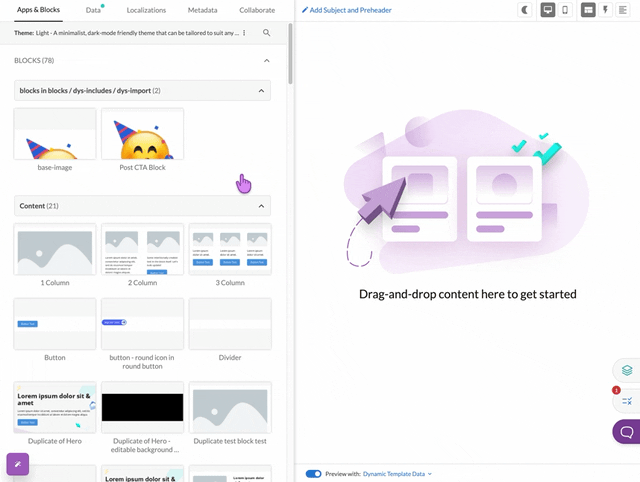Switch to mobile preview icon
Image resolution: width=640 pixels, height=482 pixels.
click(x=565, y=10)
